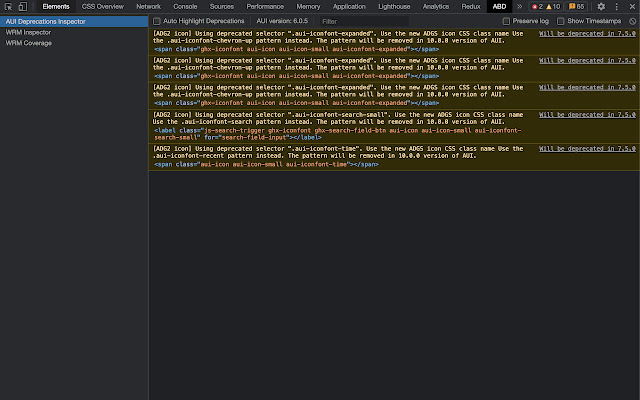This screenshot has width=640, height=400.
Task: Open the Memory tab
Action: (308, 7)
